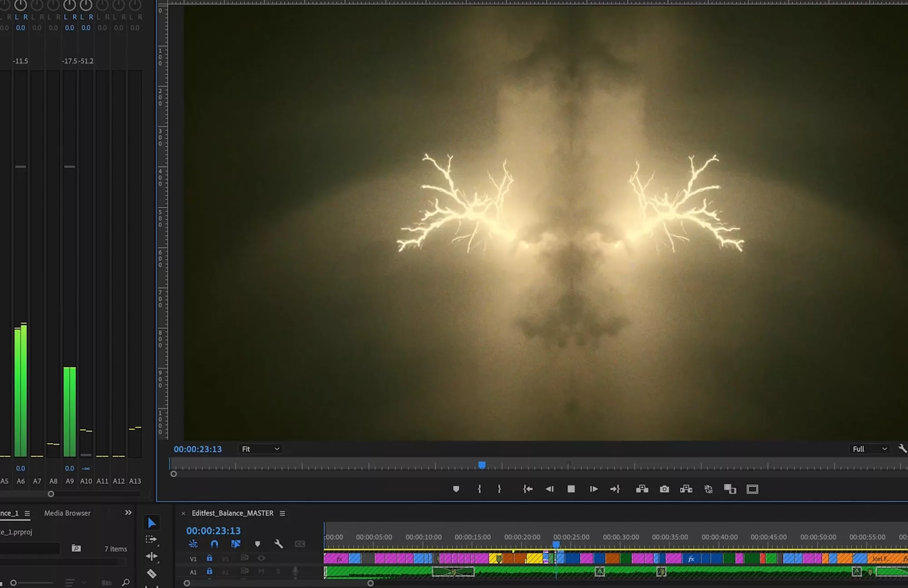Select the Razor tool
Viewport: 908px width, 588px height.
[x=152, y=573]
